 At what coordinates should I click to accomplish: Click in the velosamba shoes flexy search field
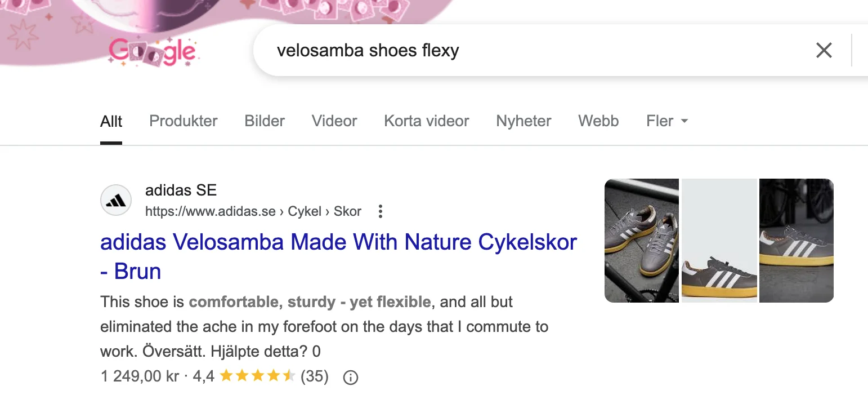pyautogui.click(x=507, y=51)
